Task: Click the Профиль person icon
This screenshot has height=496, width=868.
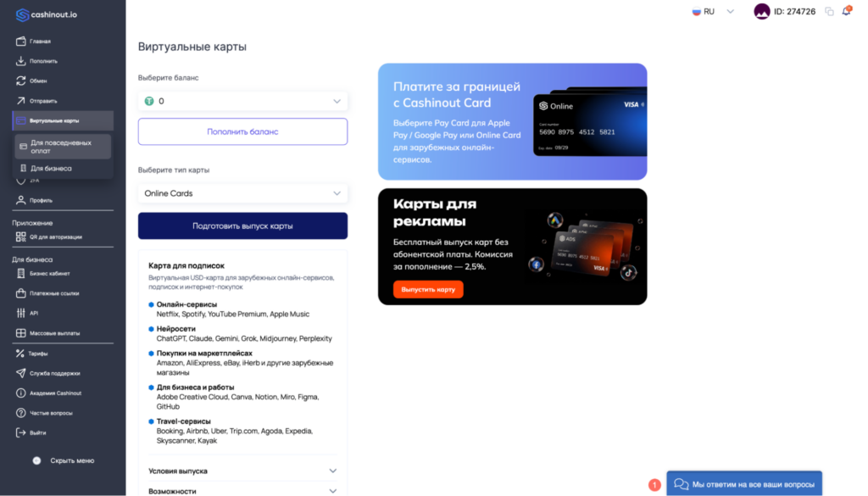Action: (21, 200)
